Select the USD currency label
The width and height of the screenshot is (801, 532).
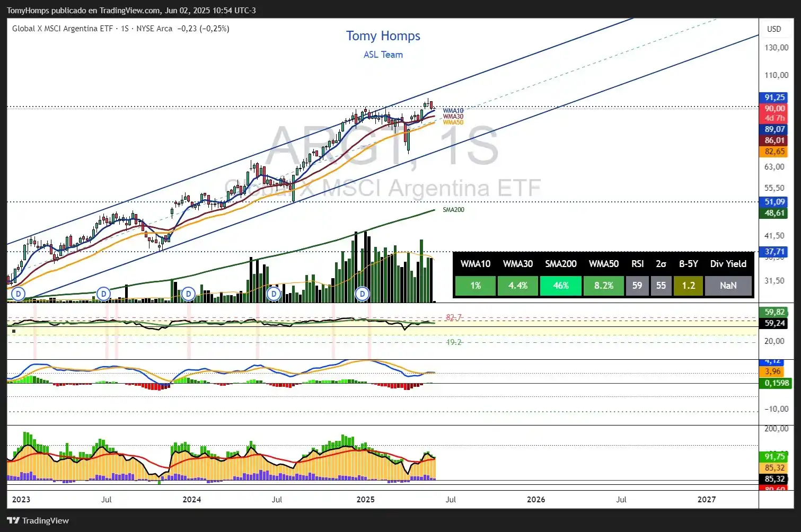(774, 29)
